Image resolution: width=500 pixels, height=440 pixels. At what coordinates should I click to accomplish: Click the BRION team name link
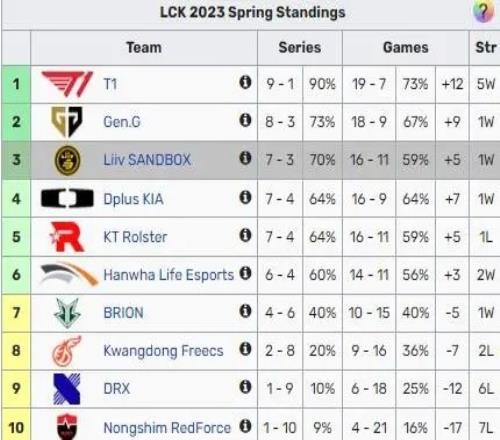point(123,313)
